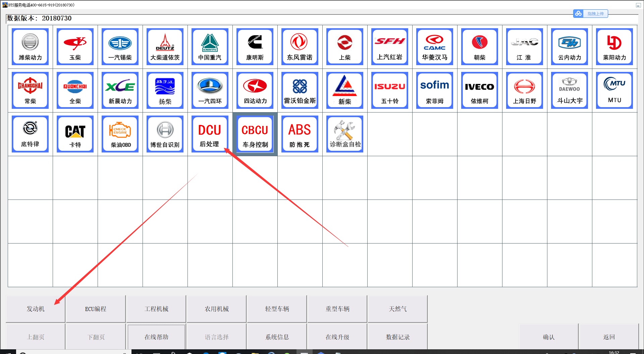Screen dimensions: 644x354
Task: Open 四达动力 brand
Action: [255, 90]
